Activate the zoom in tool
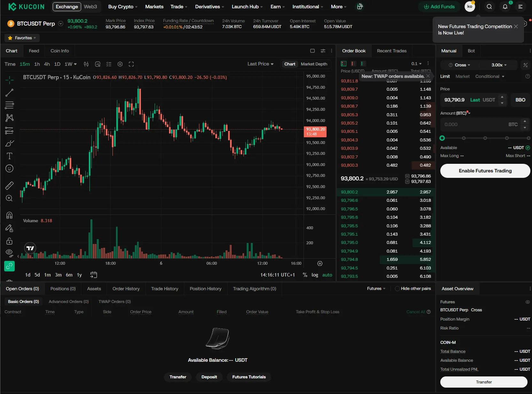This screenshot has width=532, height=394. tap(10, 198)
